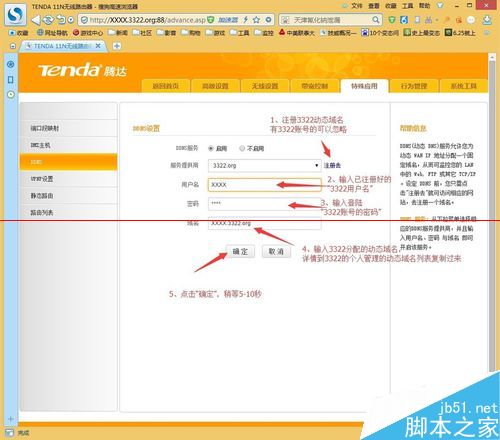The image size is (500, 440).
Task: Go back with the browser back arrow
Action: tap(36, 20)
